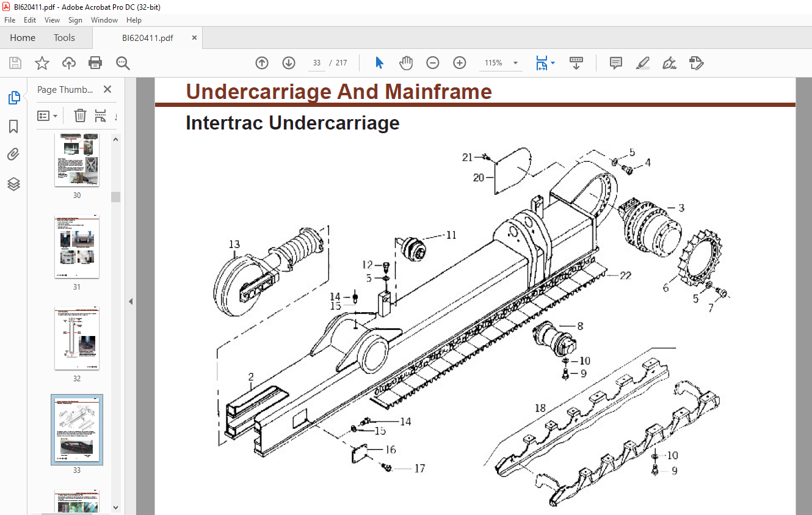The image size is (812, 515).
Task: Click the thumbnails scrollbar up arrow
Action: [115, 139]
